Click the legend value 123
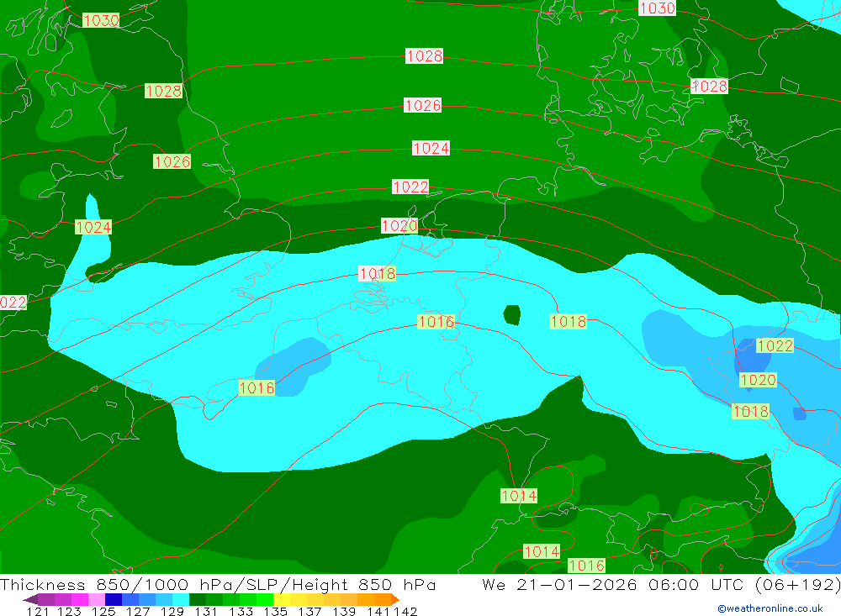This screenshot has width=841, height=616. [x=69, y=611]
